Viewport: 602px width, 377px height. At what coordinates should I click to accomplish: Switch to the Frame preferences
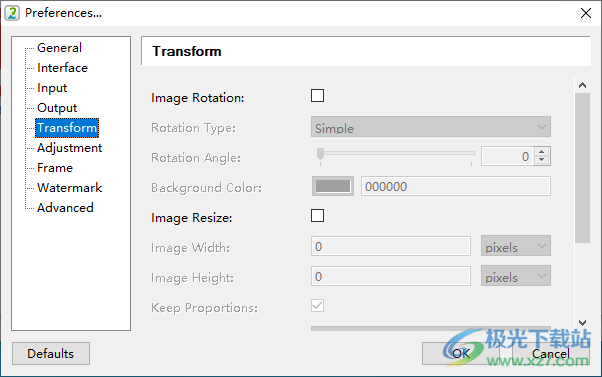coord(55,168)
